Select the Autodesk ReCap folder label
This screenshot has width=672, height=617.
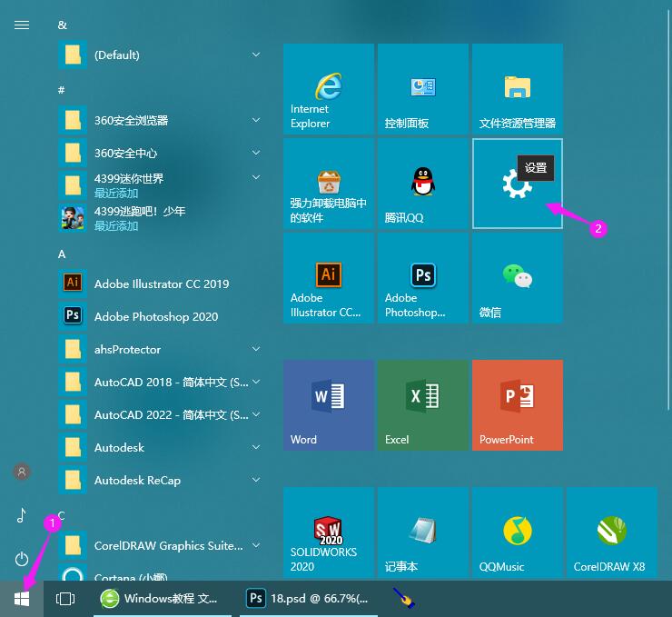pyautogui.click(x=137, y=480)
